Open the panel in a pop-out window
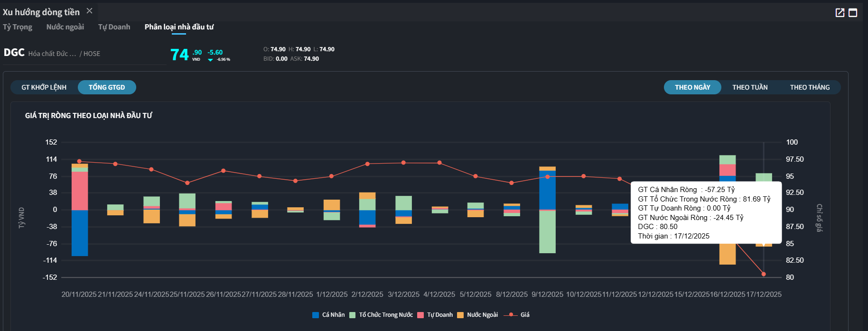Image resolution: width=868 pixels, height=331 pixels. (840, 13)
